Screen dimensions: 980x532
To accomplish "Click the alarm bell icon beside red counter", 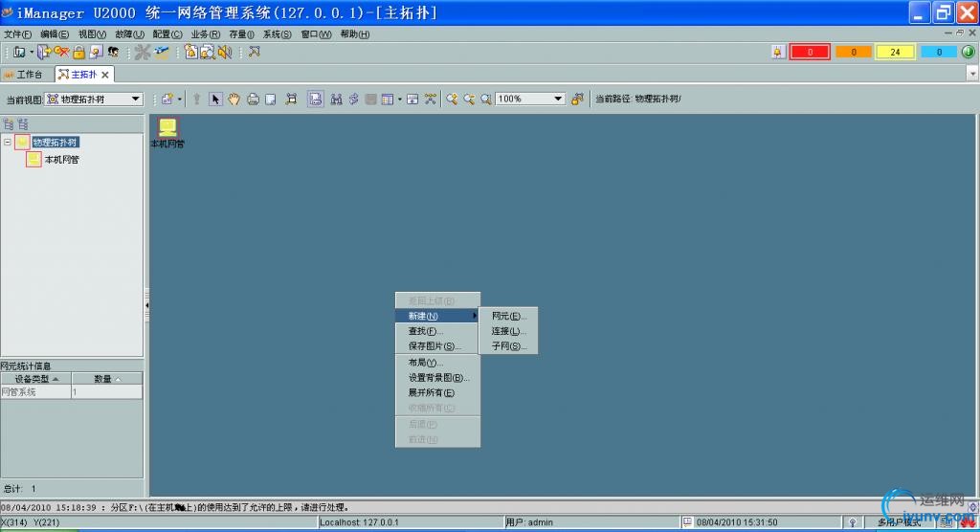I will [x=777, y=53].
